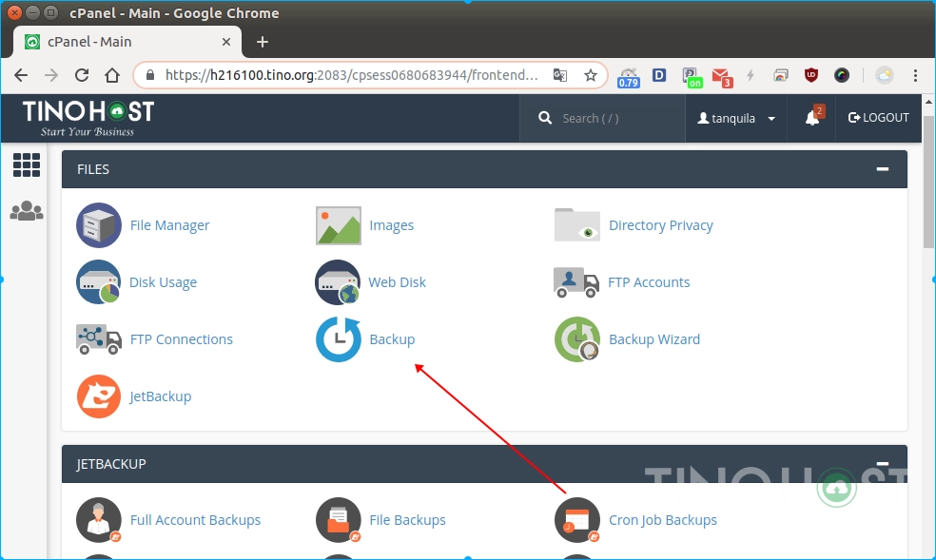
Task: Open the Web Disk icon
Action: click(338, 282)
